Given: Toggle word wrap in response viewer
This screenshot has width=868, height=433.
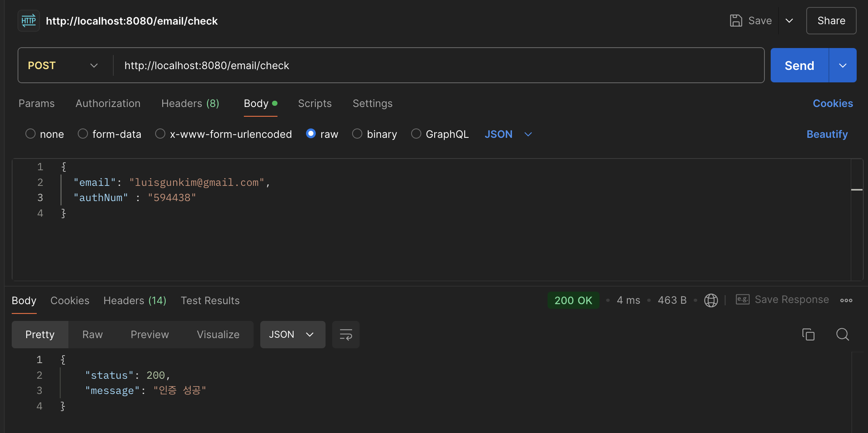Looking at the screenshot, I should click(345, 335).
